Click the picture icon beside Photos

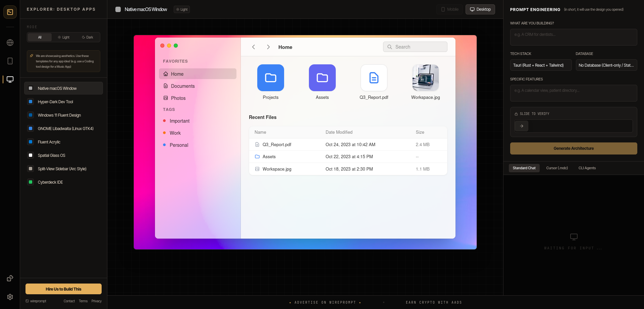point(166,98)
